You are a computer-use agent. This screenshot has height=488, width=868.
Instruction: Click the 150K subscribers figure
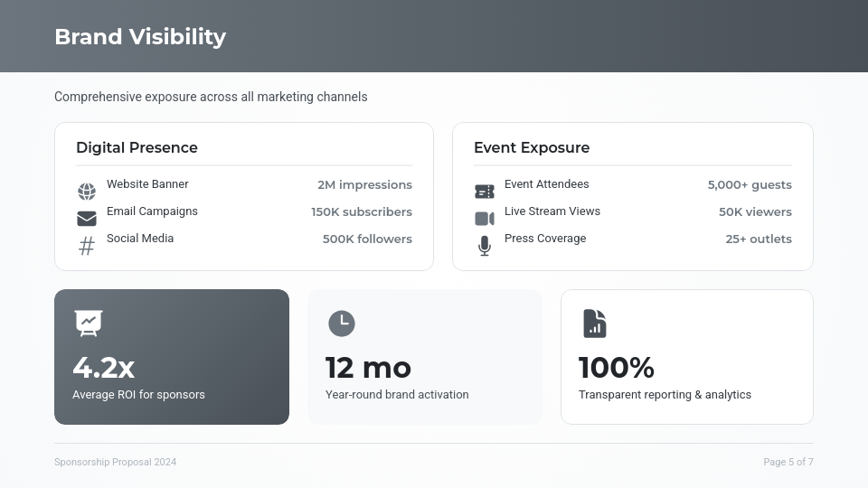click(362, 212)
